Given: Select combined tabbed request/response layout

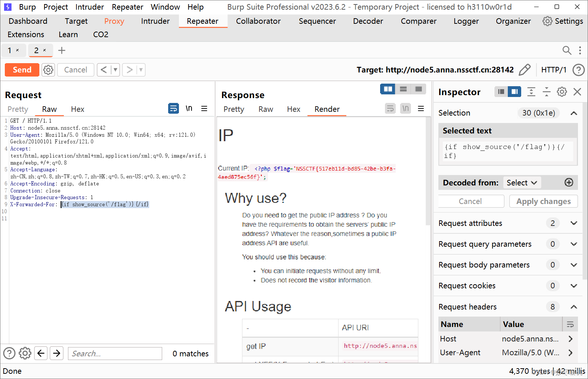Looking at the screenshot, I should coord(419,89).
